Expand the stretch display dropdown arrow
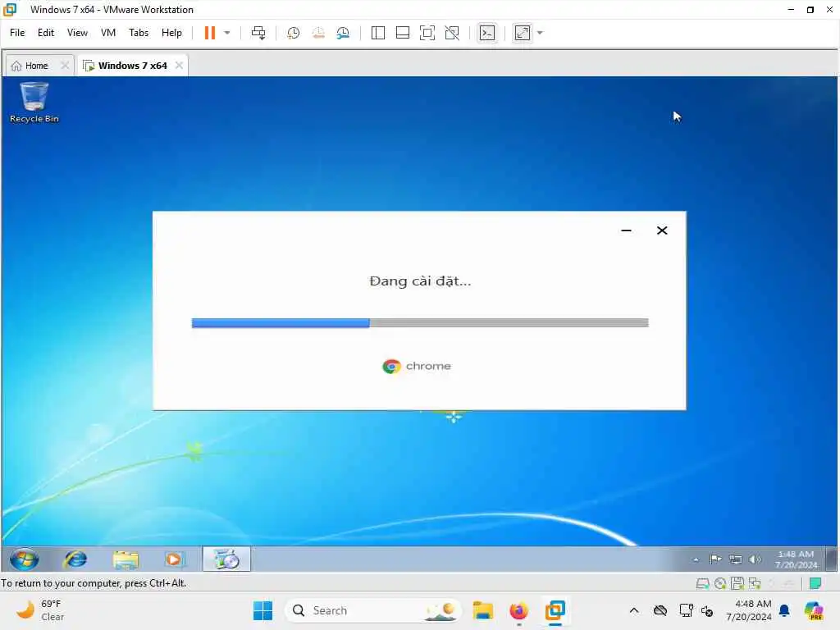 [x=540, y=33]
